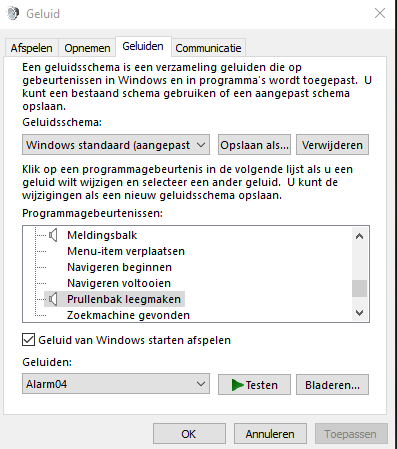Select the Navigeren beginnen event

pos(119,267)
